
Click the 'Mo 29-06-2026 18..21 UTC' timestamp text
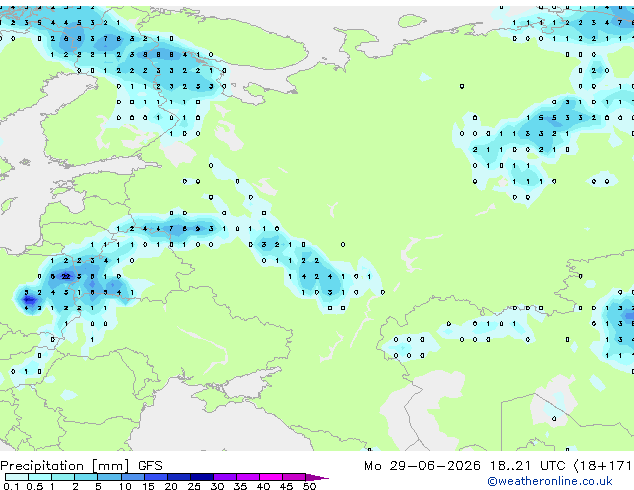pyautogui.click(x=464, y=466)
